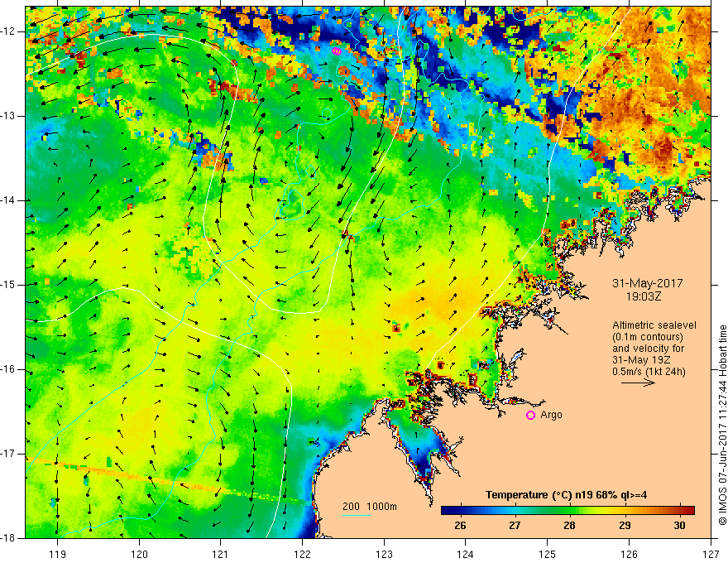Click latitude label -16
The width and height of the screenshot is (728, 563).
[x=8, y=369]
